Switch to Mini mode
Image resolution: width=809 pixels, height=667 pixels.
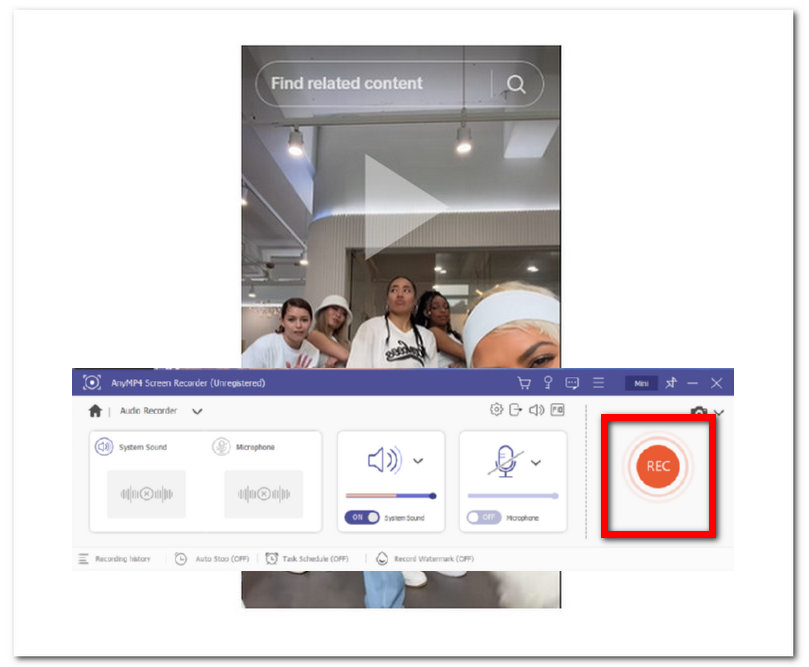641,383
